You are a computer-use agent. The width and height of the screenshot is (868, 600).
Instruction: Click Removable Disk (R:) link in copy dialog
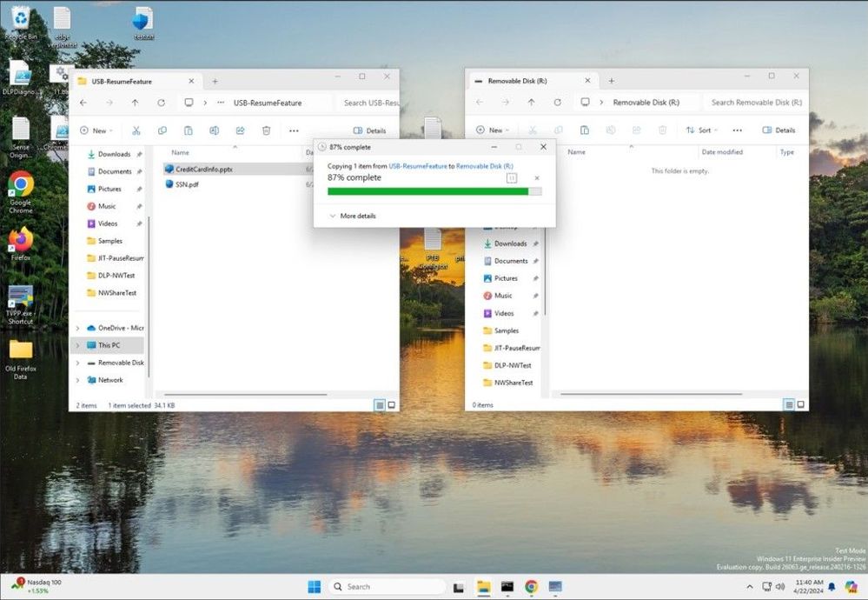click(x=484, y=166)
